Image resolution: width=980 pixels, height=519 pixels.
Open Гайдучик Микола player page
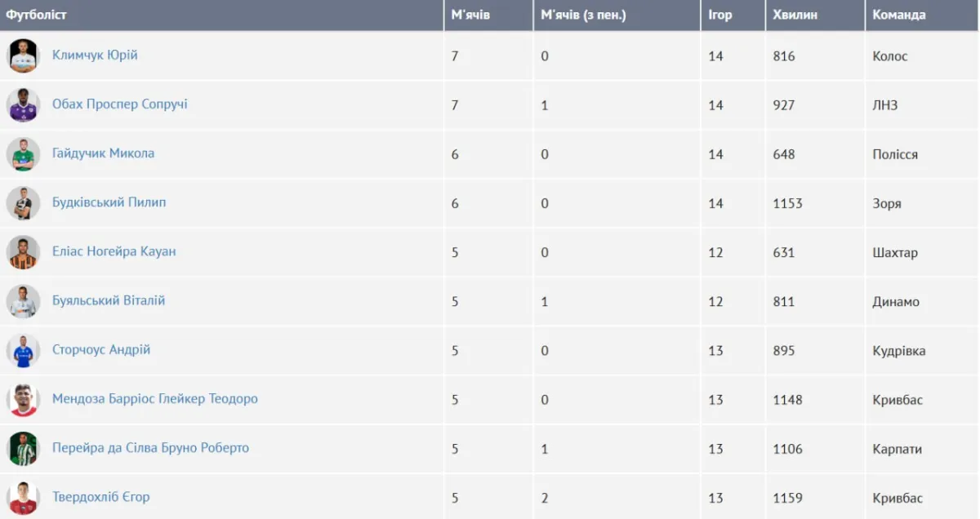point(103,153)
